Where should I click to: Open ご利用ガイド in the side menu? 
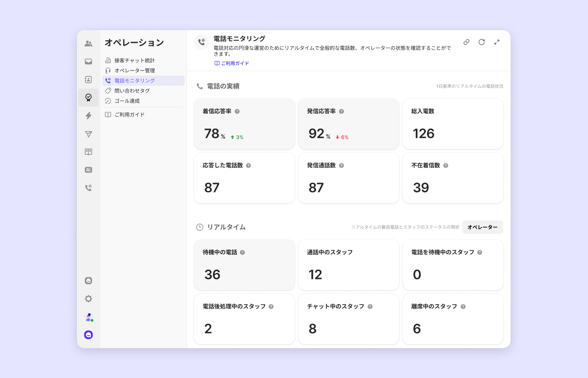[x=143, y=114]
